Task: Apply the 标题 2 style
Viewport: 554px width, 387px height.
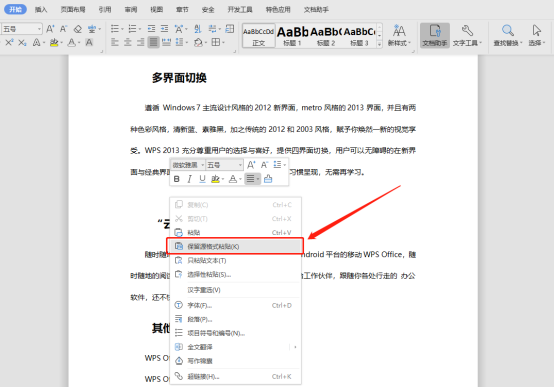Action: (x=326, y=36)
